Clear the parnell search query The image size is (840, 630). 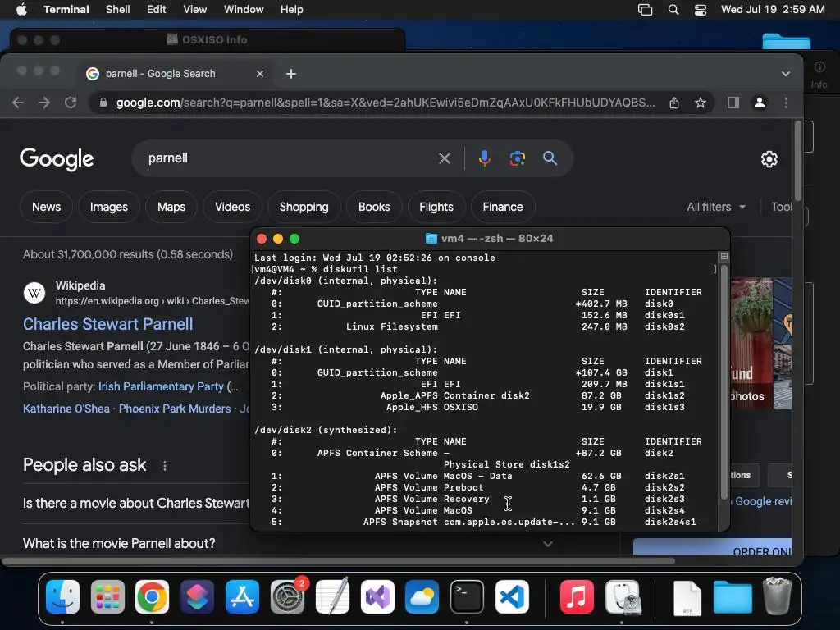pyautogui.click(x=444, y=158)
